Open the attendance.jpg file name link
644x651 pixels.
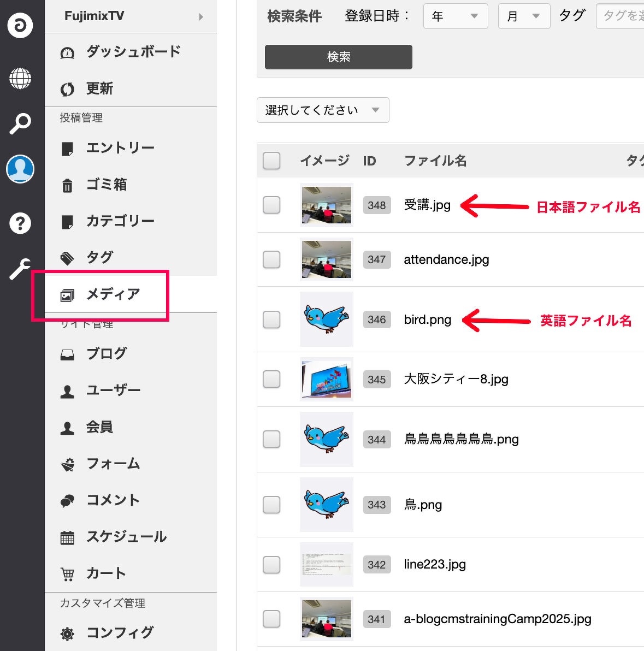(446, 260)
